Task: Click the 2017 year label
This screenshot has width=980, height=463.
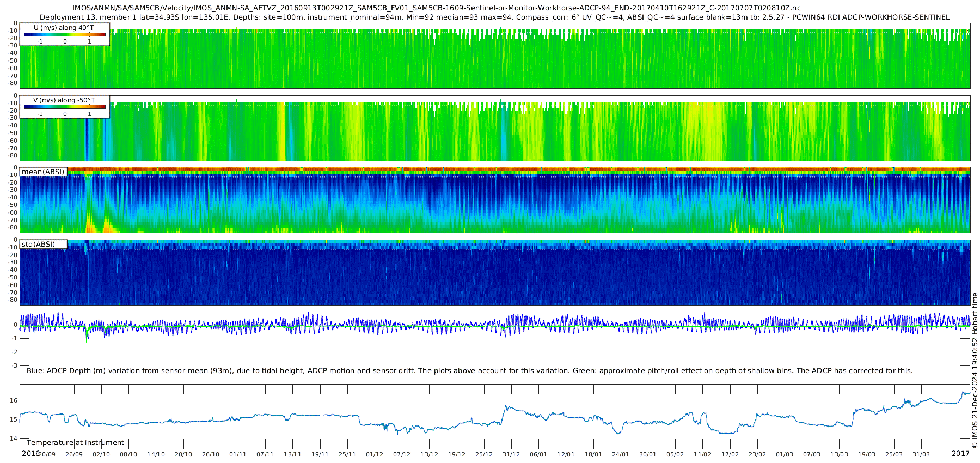Action: tap(960, 453)
